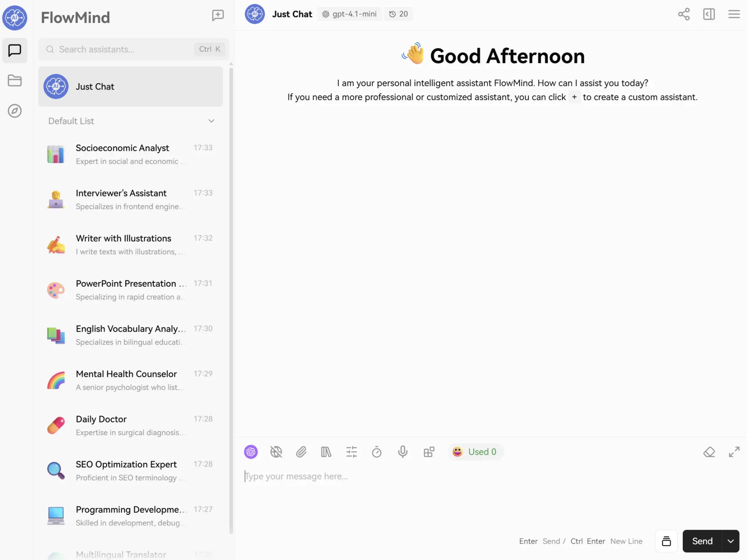Expand the input editor to fullscreen
Viewport: 747px width, 560px height.
tap(735, 452)
